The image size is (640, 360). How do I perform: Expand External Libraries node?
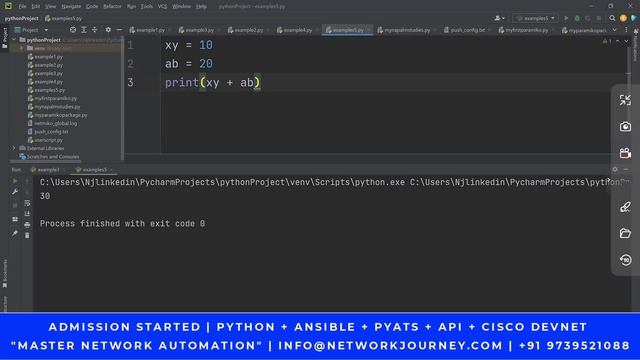(x=14, y=148)
